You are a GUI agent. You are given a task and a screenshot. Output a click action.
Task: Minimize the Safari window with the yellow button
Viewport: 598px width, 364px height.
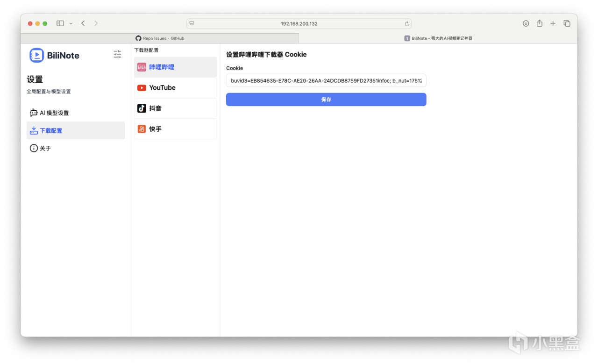coord(38,23)
